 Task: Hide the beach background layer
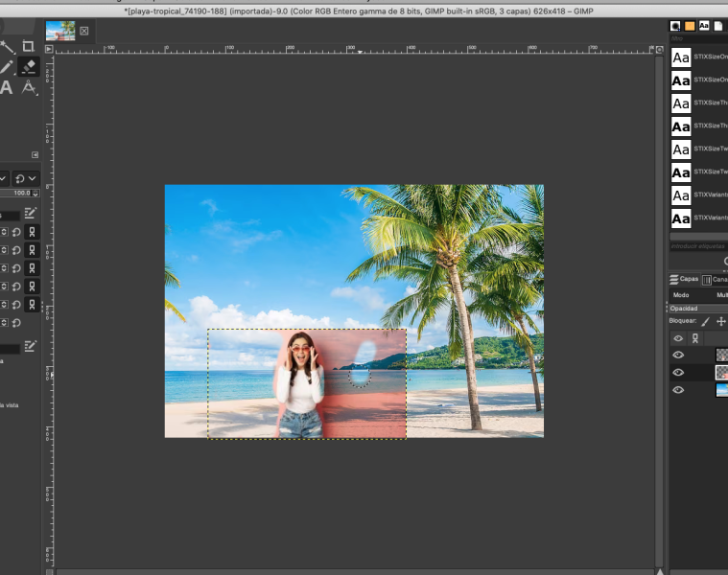(678, 390)
